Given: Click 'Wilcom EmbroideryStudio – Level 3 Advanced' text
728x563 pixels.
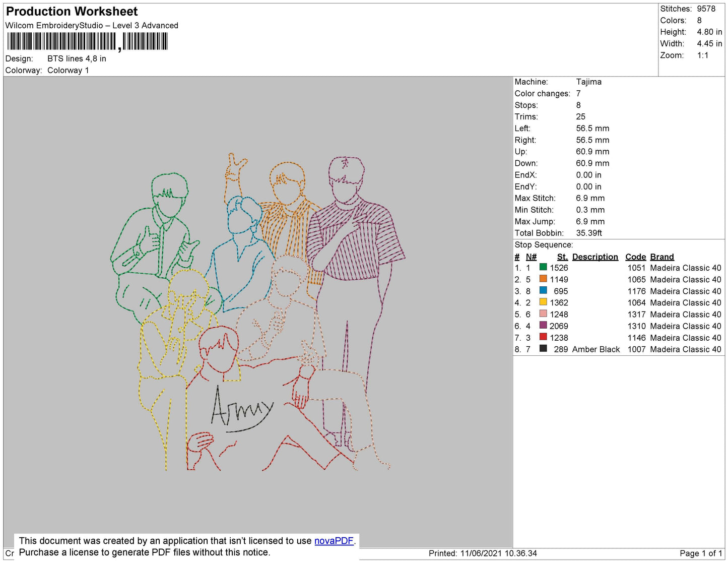Looking at the screenshot, I should (92, 25).
